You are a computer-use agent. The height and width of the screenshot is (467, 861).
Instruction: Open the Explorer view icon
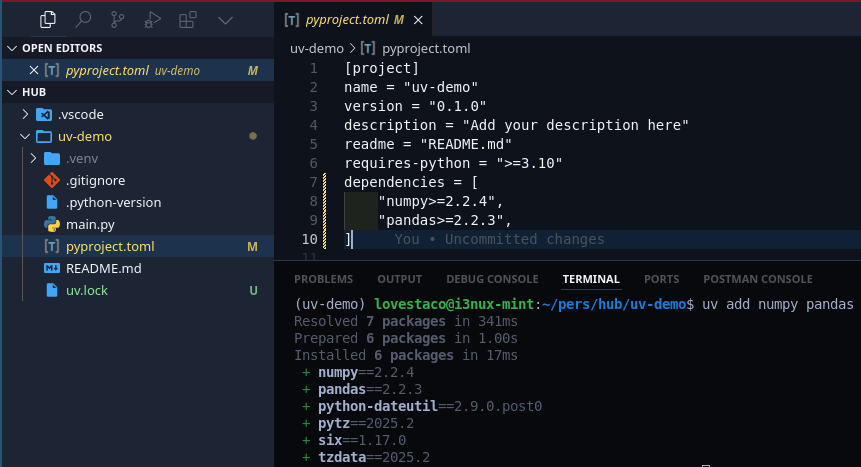tap(48, 20)
